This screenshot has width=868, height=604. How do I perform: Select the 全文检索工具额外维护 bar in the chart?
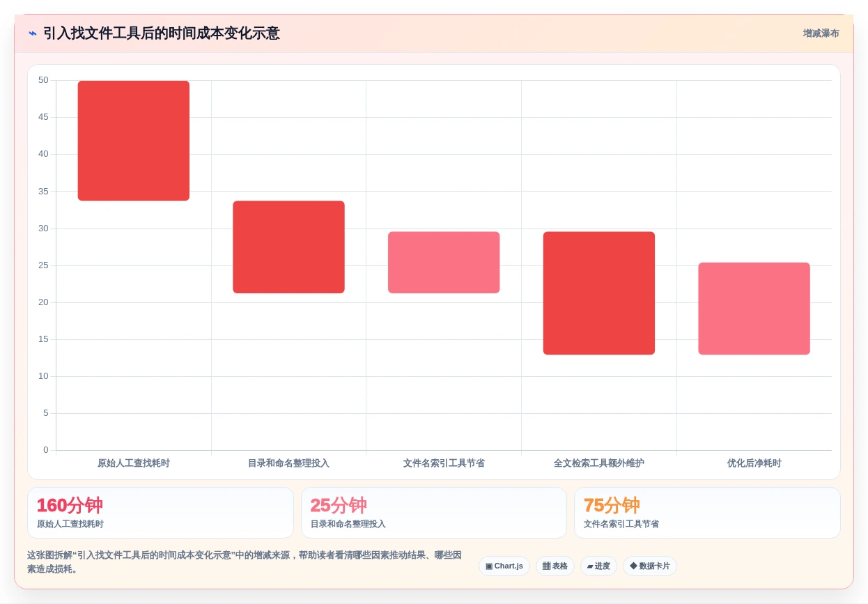point(599,293)
